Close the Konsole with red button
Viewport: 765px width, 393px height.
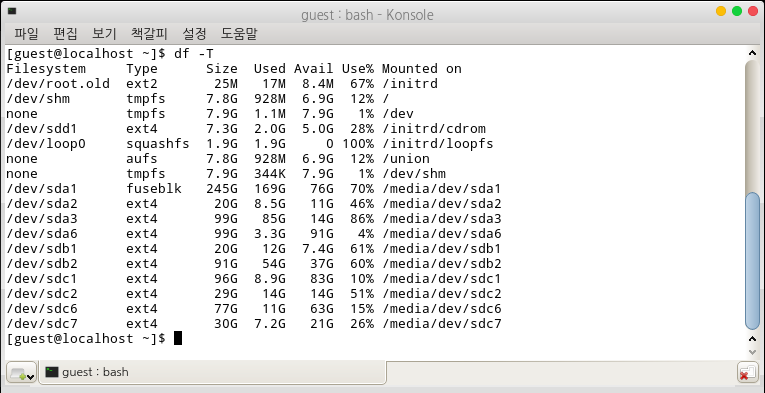click(x=753, y=11)
